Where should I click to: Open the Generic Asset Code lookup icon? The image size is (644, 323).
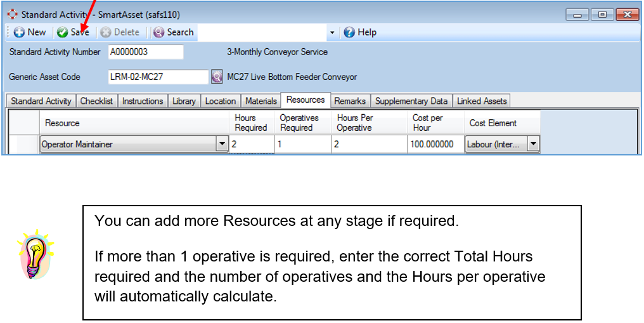217,77
